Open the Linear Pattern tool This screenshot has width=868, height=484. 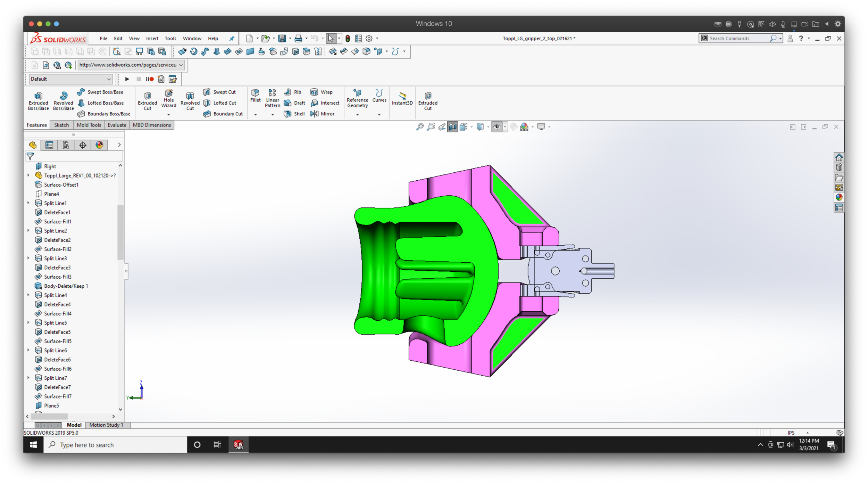point(272,98)
